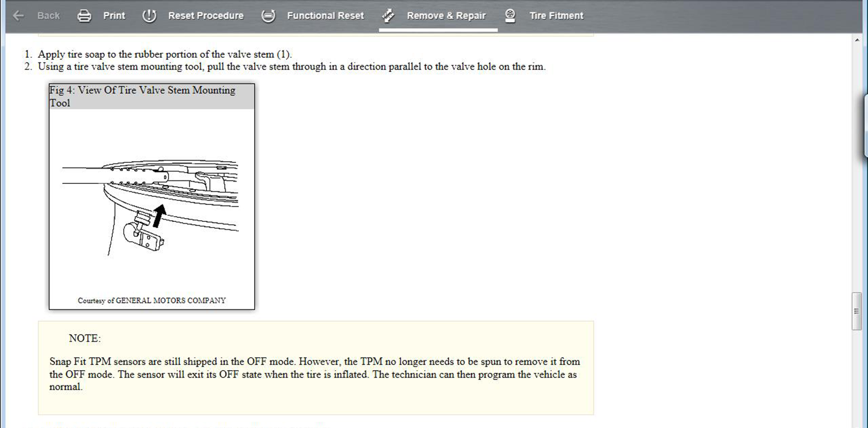Viewport: 868px width, 428px height.
Task: Click the scrollbar up arrow
Action: point(857,41)
